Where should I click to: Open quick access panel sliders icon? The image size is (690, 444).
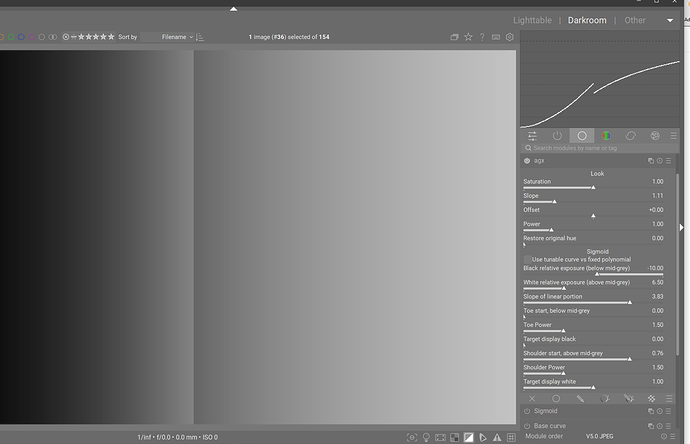click(532, 135)
